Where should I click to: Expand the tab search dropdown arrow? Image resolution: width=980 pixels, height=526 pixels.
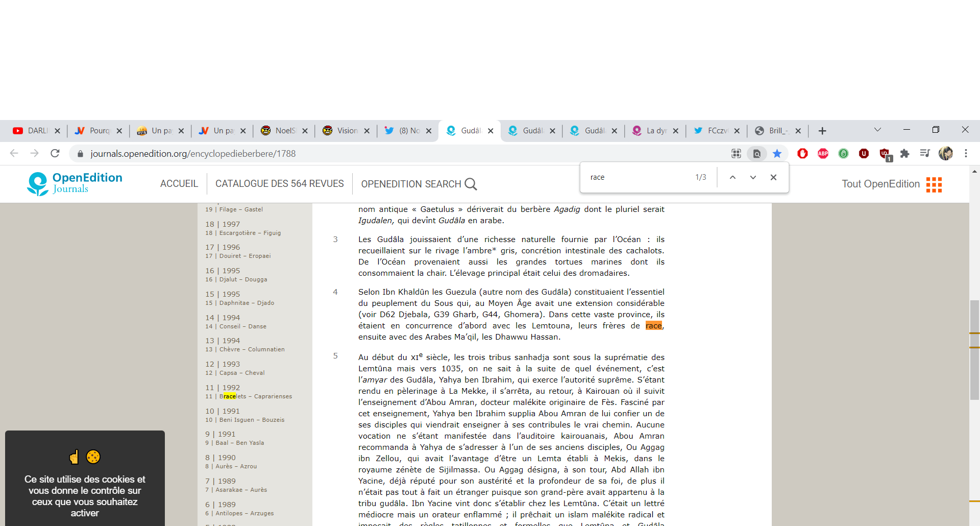click(877, 130)
